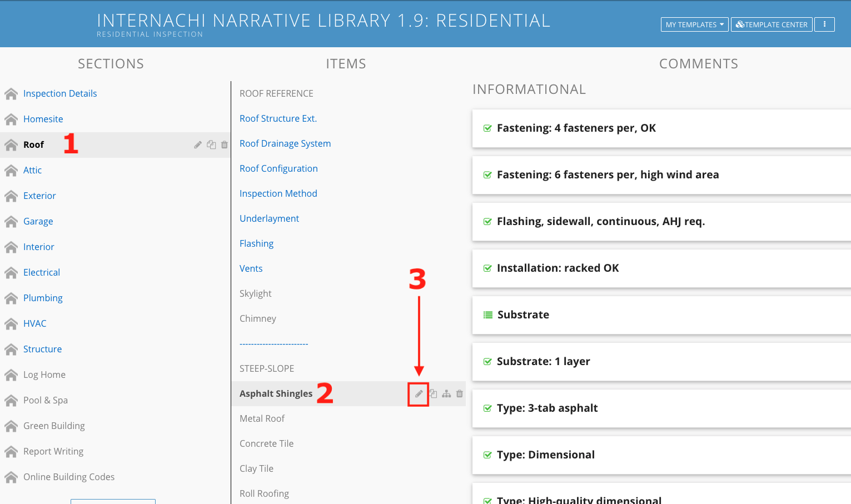
Task: Switch to the Plumbing section
Action: [43, 298]
